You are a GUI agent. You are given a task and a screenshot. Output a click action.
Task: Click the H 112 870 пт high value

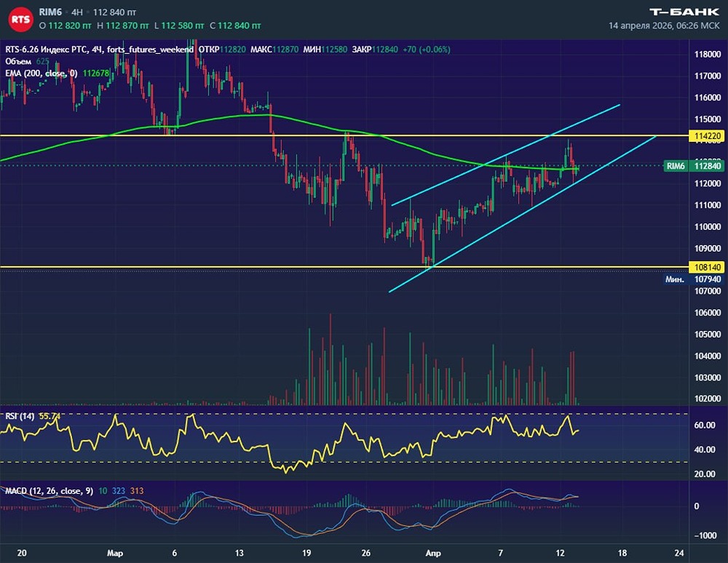(122, 25)
